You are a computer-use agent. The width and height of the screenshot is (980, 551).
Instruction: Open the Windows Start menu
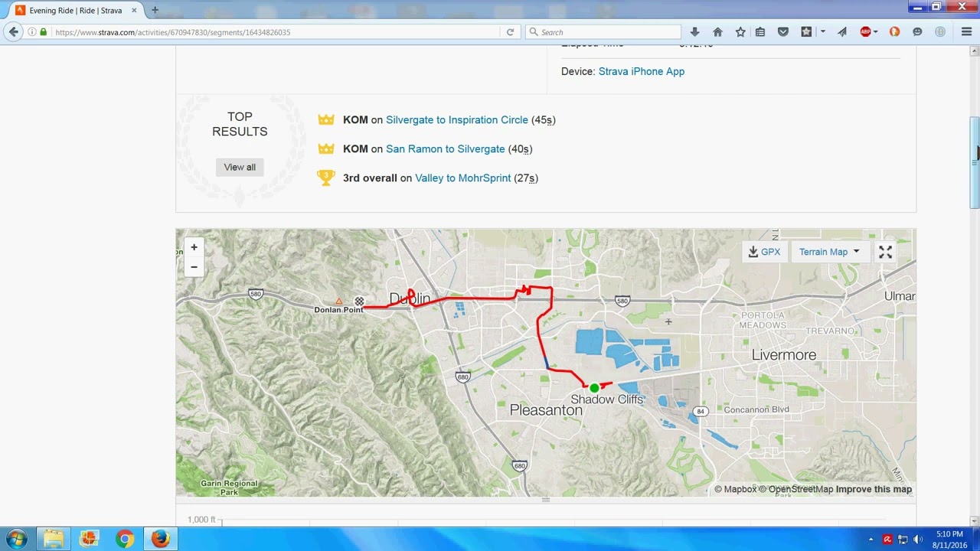click(x=16, y=539)
